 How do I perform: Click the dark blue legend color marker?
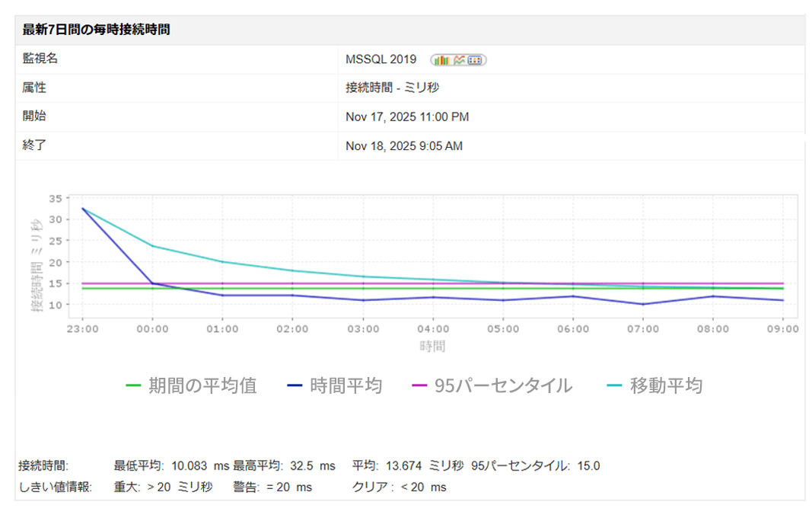coord(295,385)
